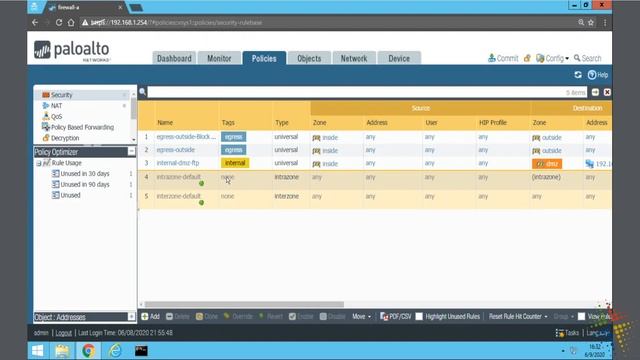This screenshot has width=640, height=360.
Task: Click the Add button
Action: 151,316
